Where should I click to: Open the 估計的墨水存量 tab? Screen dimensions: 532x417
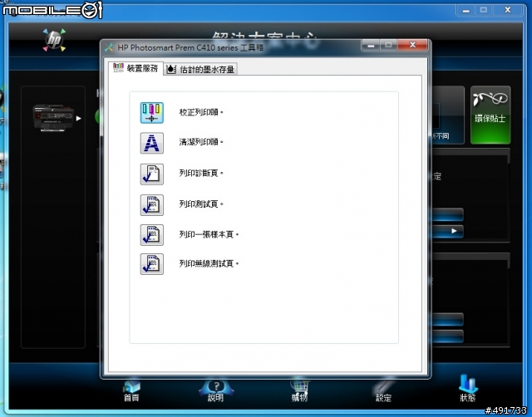point(200,69)
